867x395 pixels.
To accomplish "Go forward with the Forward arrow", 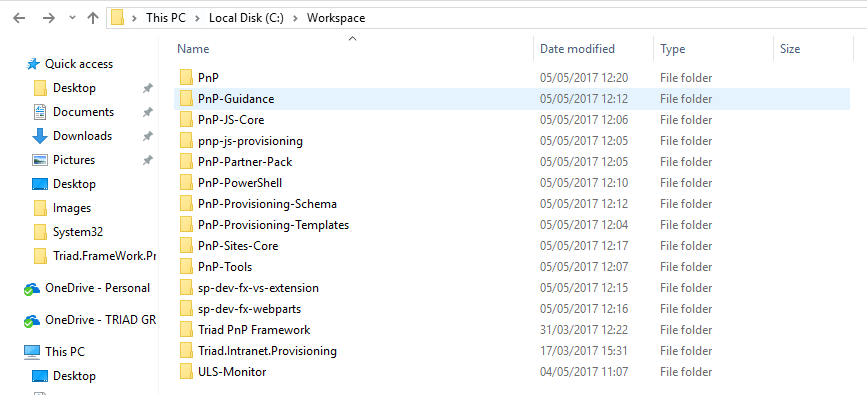I will pos(49,18).
